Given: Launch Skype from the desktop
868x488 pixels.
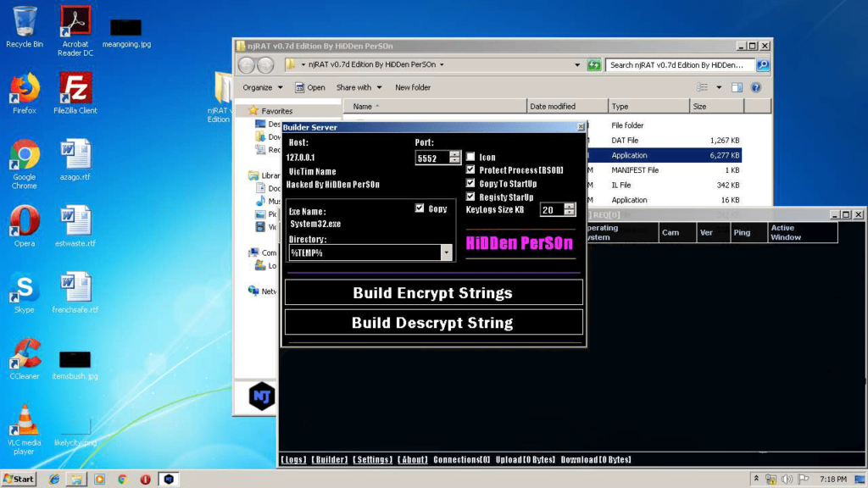Looking at the screenshot, I should pyautogui.click(x=25, y=292).
